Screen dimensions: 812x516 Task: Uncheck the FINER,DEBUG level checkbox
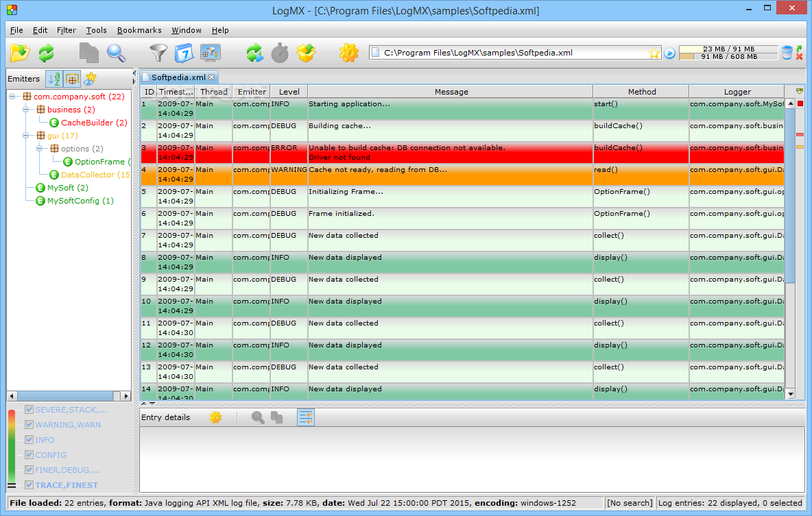(x=29, y=469)
